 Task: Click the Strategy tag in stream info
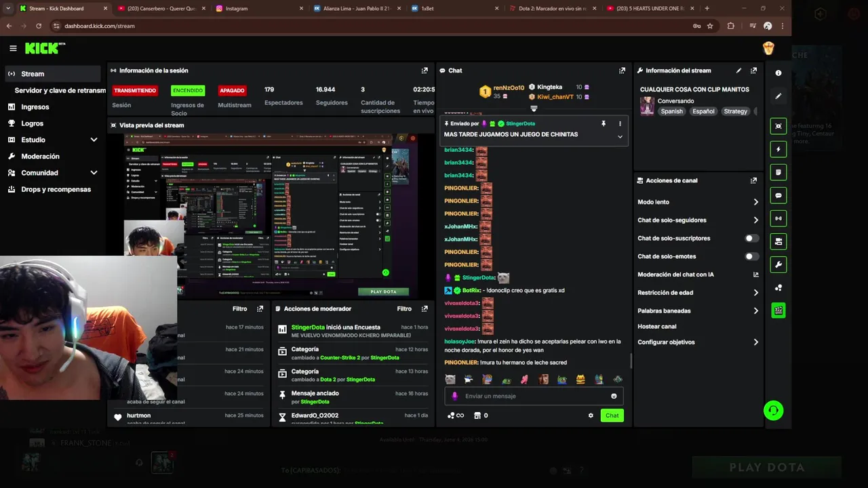click(736, 111)
